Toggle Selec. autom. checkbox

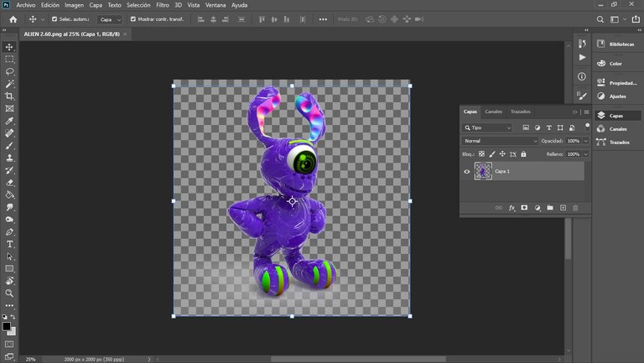55,19
